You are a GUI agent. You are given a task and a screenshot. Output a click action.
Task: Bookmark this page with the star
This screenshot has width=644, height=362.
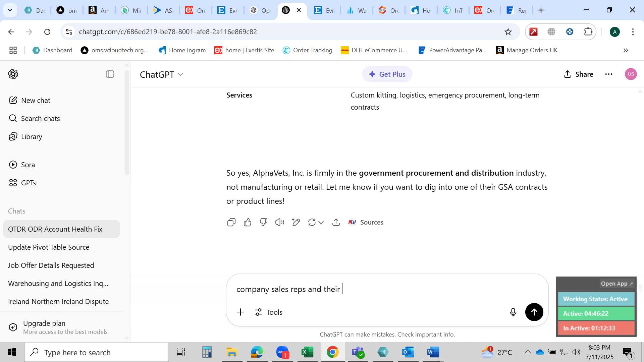click(x=508, y=32)
